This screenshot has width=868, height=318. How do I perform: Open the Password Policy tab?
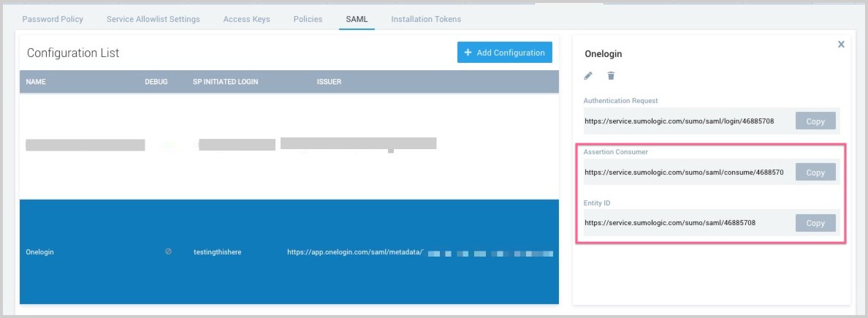(x=53, y=19)
